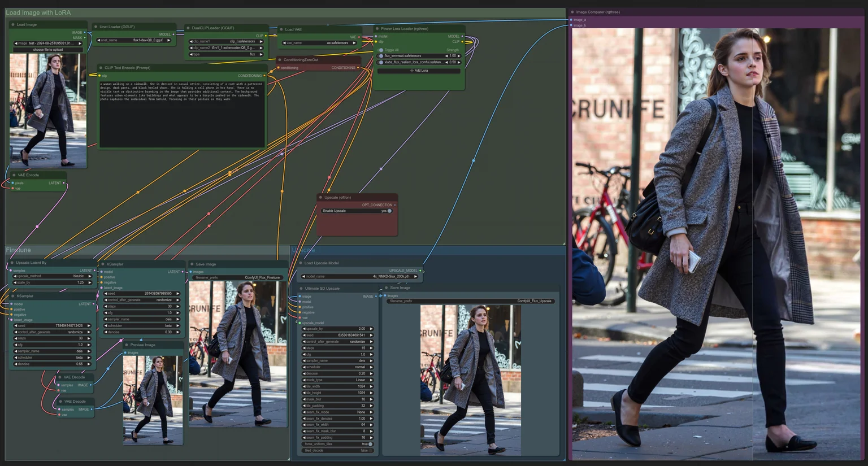Open the DualCLIPLoader type dropdown
Viewport: 868px width, 466px height.
(227, 54)
